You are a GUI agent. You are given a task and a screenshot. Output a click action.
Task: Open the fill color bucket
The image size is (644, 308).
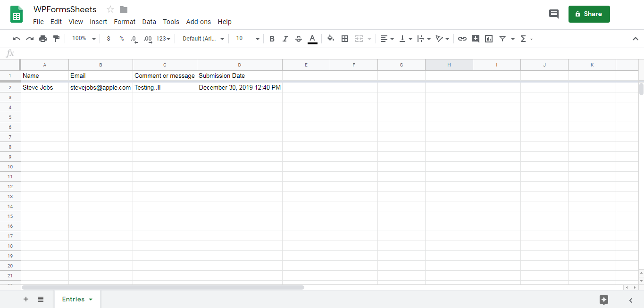(x=331, y=39)
